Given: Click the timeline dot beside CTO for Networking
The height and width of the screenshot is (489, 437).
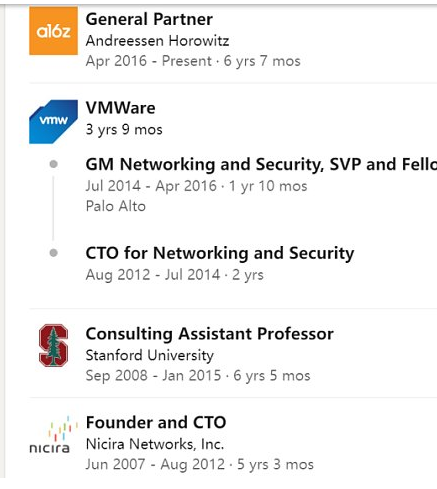Looking at the screenshot, I should tap(53, 253).
